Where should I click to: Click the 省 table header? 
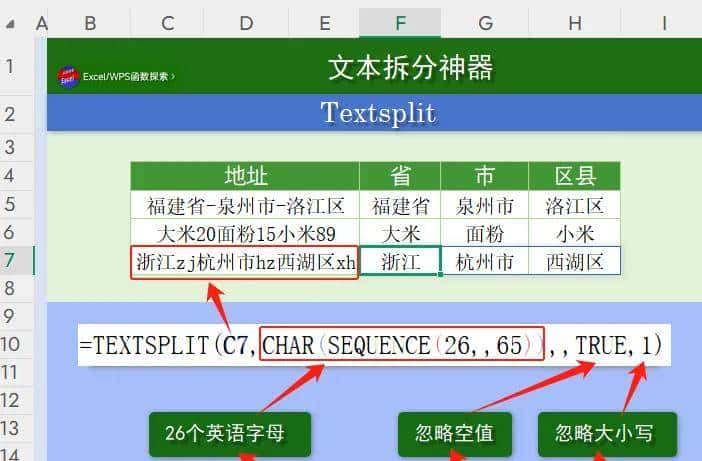[400, 176]
